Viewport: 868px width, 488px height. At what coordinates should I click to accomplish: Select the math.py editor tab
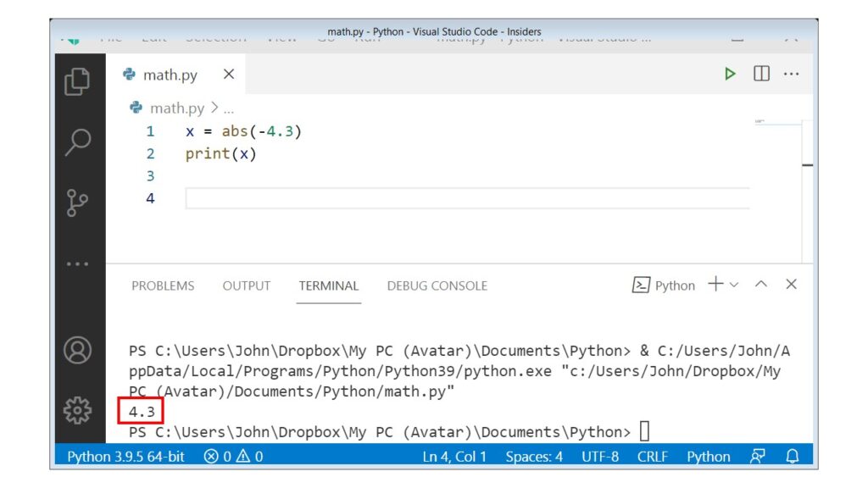tap(176, 75)
